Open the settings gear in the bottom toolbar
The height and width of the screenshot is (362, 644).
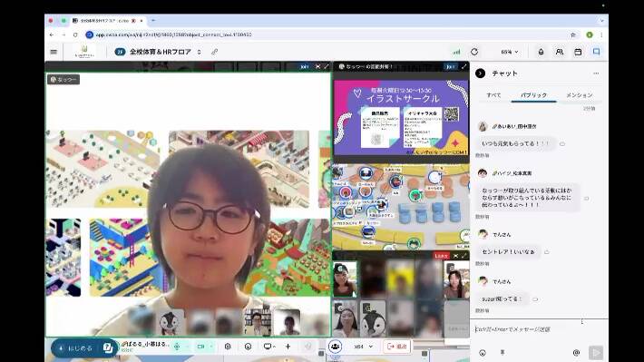[x=228, y=347]
